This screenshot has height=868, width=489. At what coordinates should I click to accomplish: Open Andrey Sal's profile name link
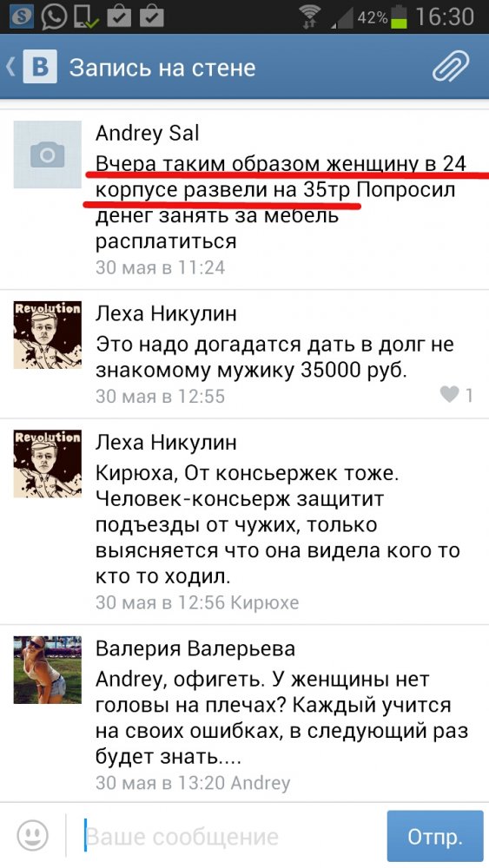pyautogui.click(x=148, y=134)
